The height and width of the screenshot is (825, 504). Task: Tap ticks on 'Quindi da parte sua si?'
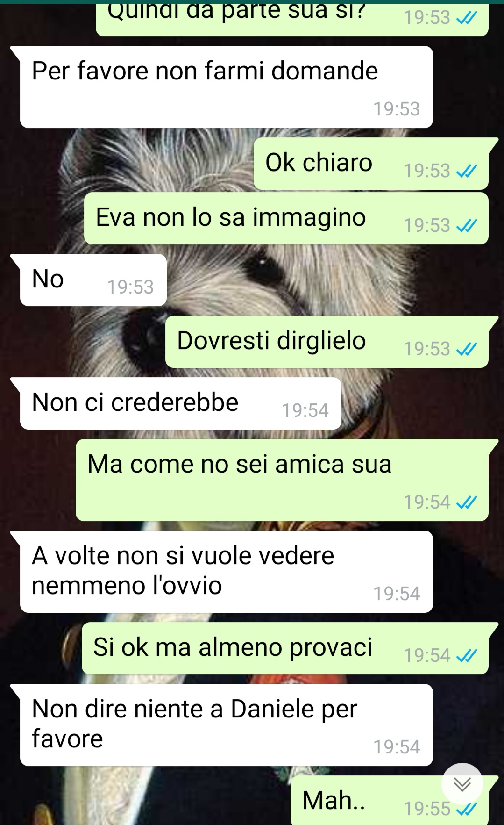pos(467,18)
